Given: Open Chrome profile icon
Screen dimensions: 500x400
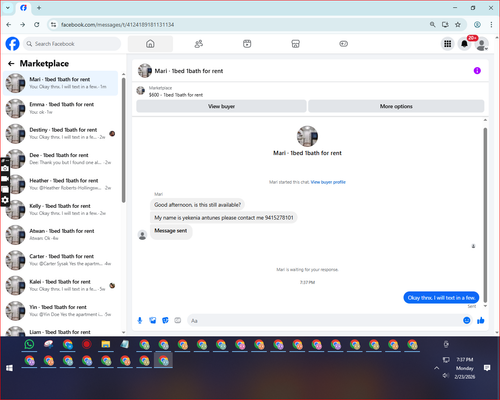Looking at the screenshot, I should click(x=477, y=25).
